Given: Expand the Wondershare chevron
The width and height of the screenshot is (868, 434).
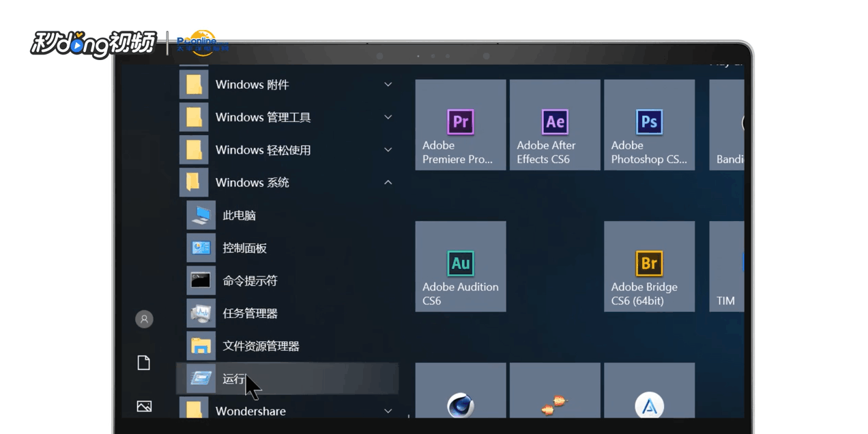Looking at the screenshot, I should pyautogui.click(x=388, y=411).
